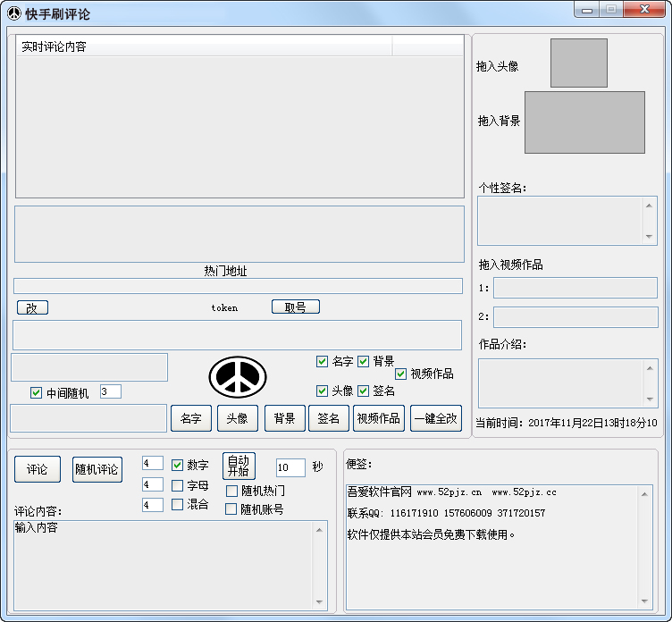Image resolution: width=672 pixels, height=622 pixels.
Task: Click the 一键全改 button
Action: [436, 418]
